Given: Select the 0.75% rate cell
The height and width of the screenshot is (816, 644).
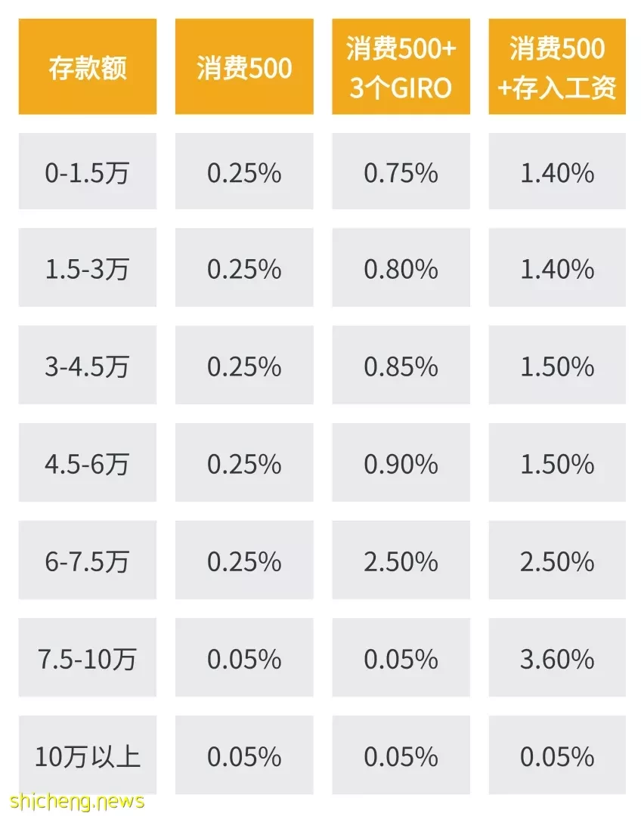Looking at the screenshot, I should point(401,172).
